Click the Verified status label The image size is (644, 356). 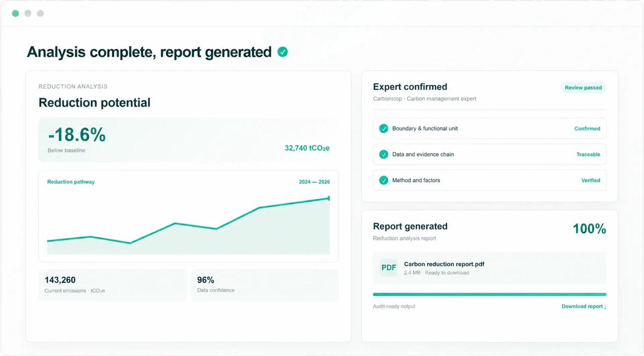591,180
